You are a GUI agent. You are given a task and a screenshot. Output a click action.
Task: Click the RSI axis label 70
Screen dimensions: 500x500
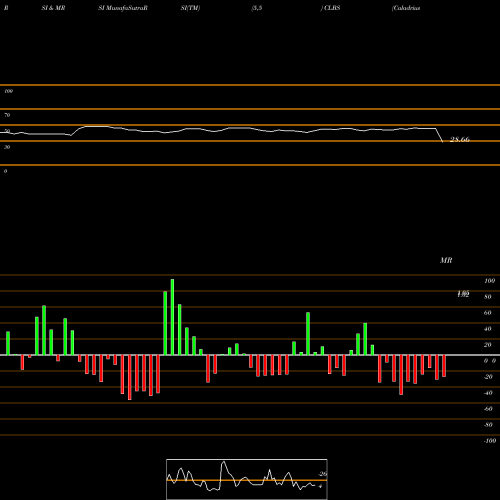pyautogui.click(x=7, y=115)
